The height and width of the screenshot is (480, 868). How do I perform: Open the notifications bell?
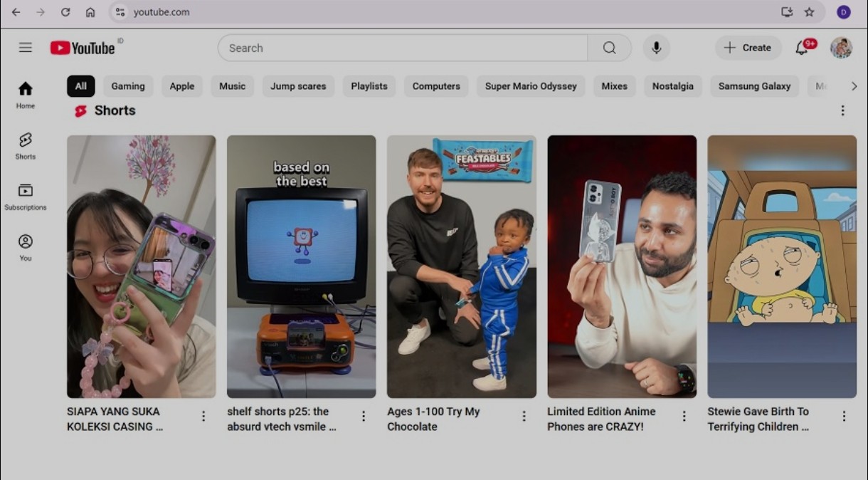(x=802, y=48)
